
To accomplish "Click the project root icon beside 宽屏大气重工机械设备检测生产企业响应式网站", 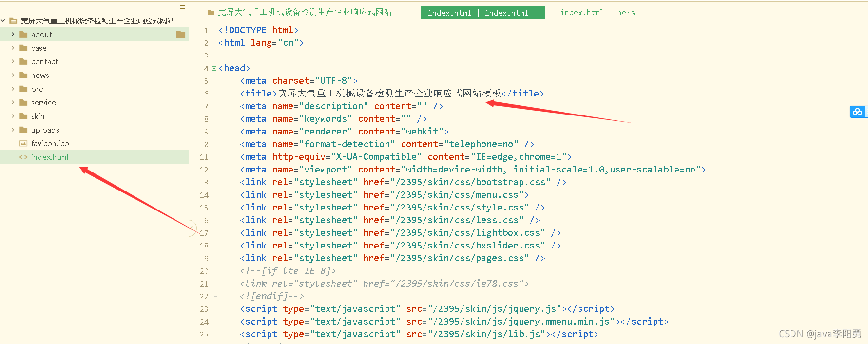I will point(13,21).
